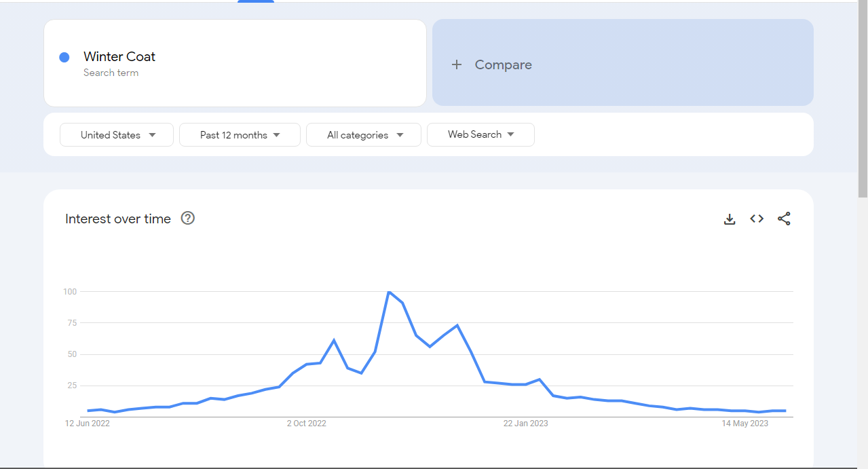Click the 12 Jun 2022 axis label
This screenshot has width=868, height=469.
click(88, 424)
